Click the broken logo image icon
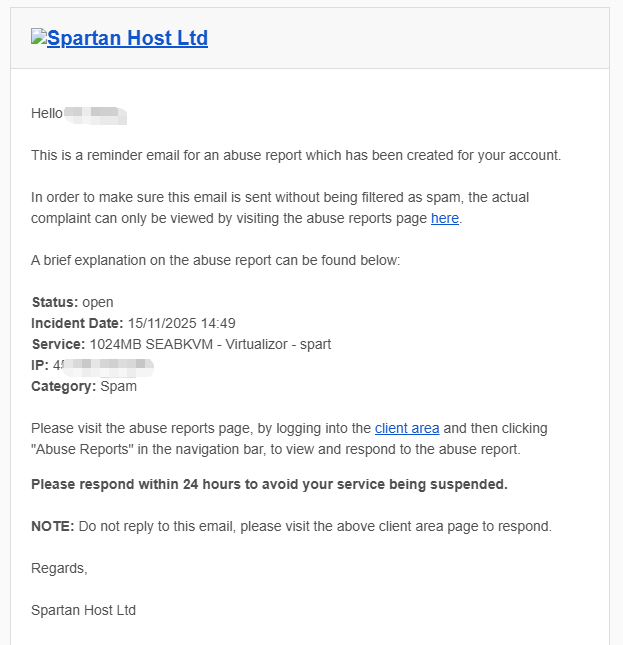Image resolution: width=623 pixels, height=645 pixels. coord(39,38)
